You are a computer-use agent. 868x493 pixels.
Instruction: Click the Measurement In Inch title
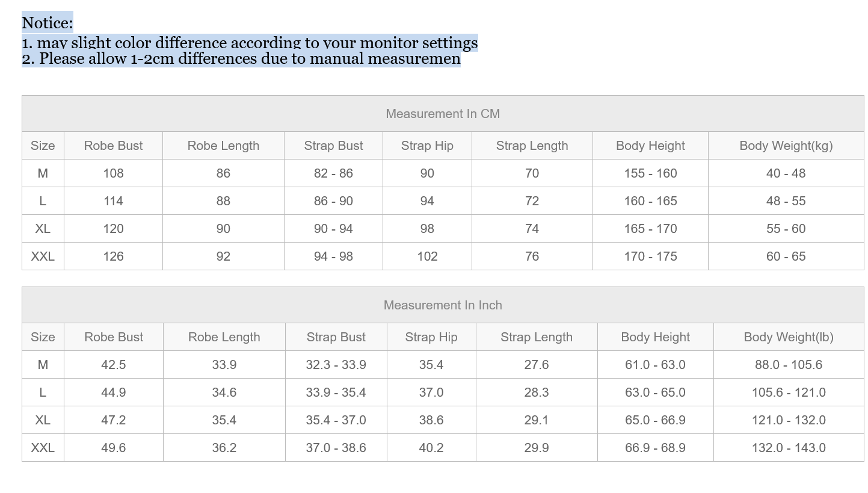[443, 305]
